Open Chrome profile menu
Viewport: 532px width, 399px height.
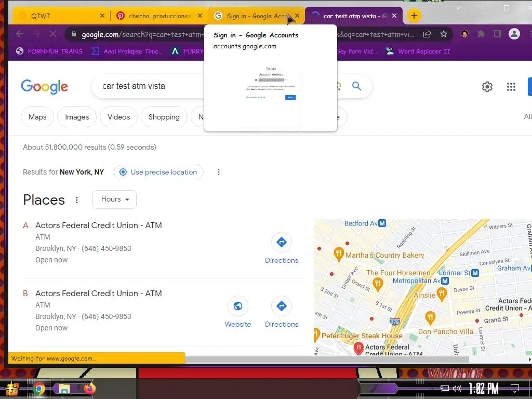click(514, 34)
